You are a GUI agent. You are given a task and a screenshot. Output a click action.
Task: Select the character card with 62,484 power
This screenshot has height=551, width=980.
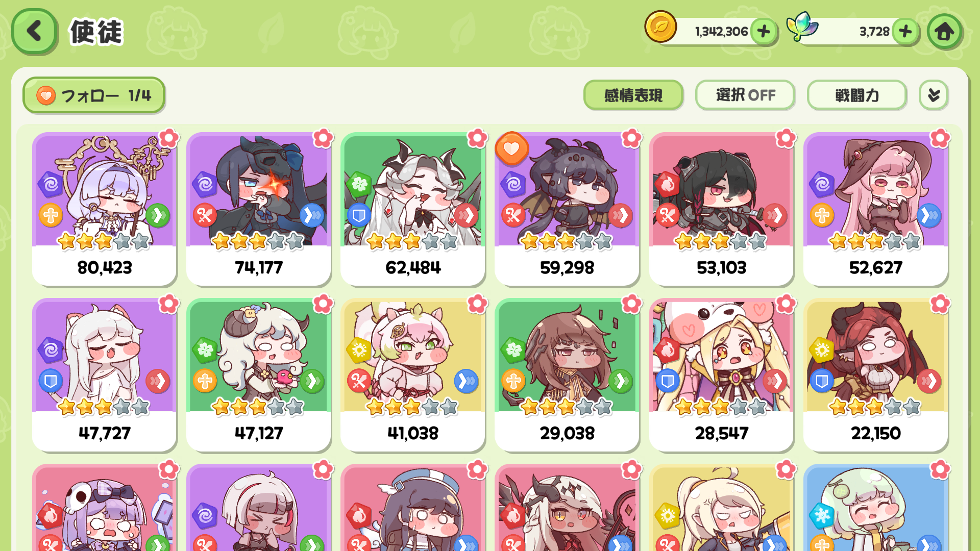[x=412, y=209]
